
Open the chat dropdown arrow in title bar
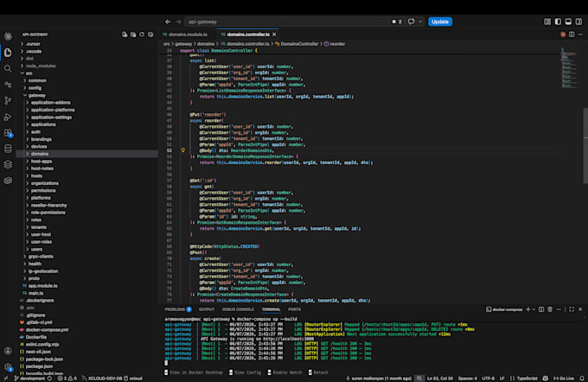[420, 22]
